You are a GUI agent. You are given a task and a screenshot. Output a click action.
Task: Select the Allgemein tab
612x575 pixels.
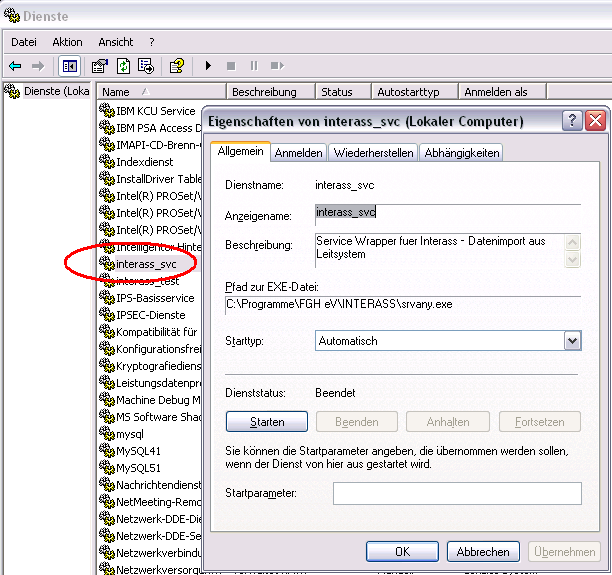(x=240, y=151)
